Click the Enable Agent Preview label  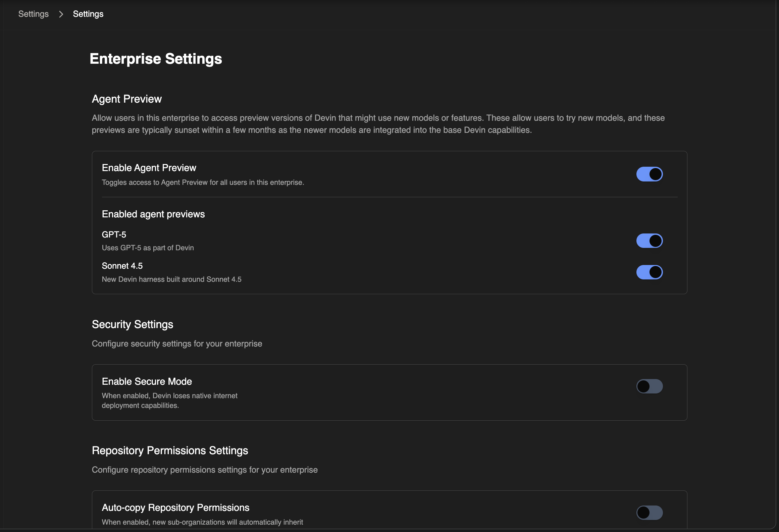coord(149,168)
